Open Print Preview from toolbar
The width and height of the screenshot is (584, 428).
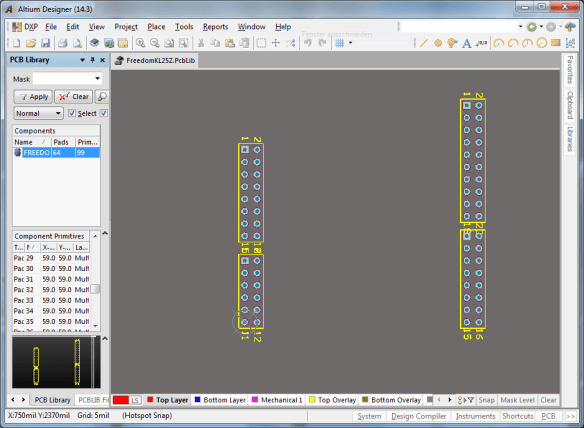77,43
